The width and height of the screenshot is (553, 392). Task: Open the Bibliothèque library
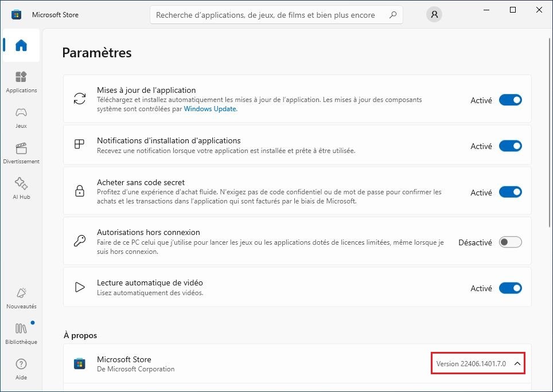click(21, 334)
